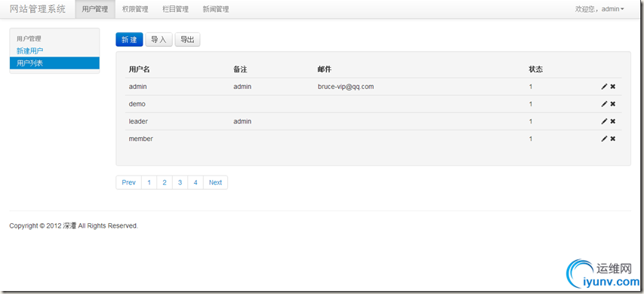Viewport: 644px width, 294px height.
Task: Click the 导入 import button
Action: pyautogui.click(x=159, y=40)
